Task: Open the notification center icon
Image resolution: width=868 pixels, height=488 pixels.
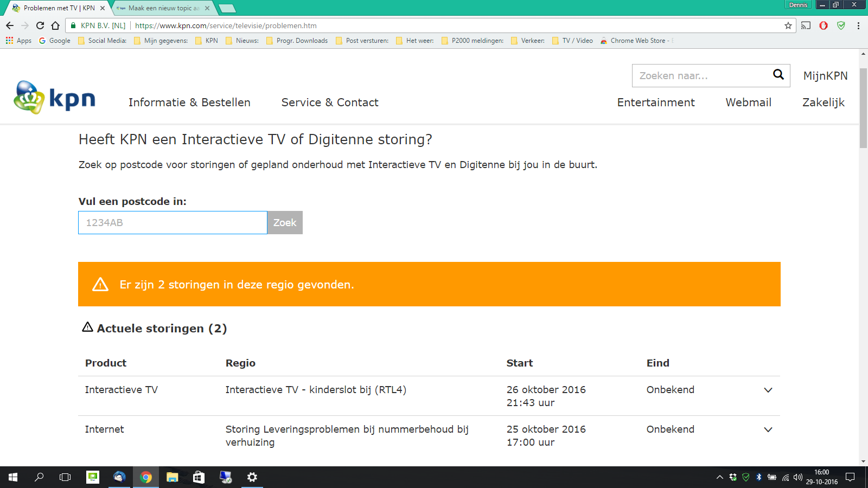Action: coord(851,477)
